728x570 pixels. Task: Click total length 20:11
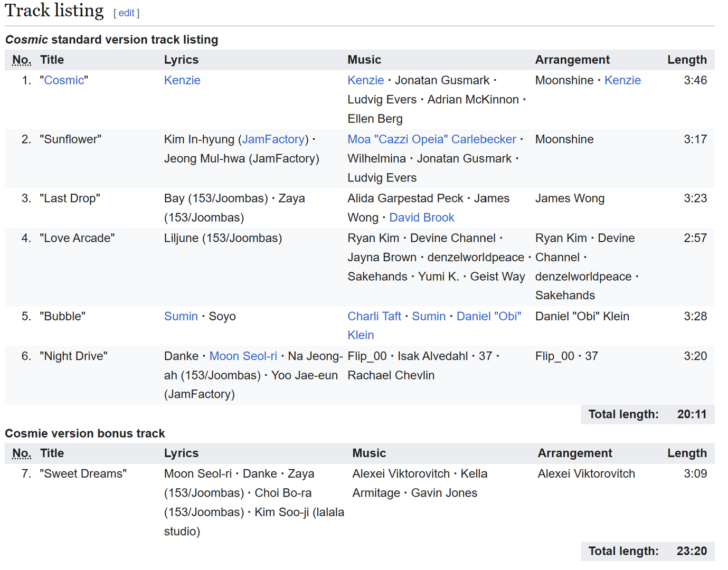click(x=692, y=414)
